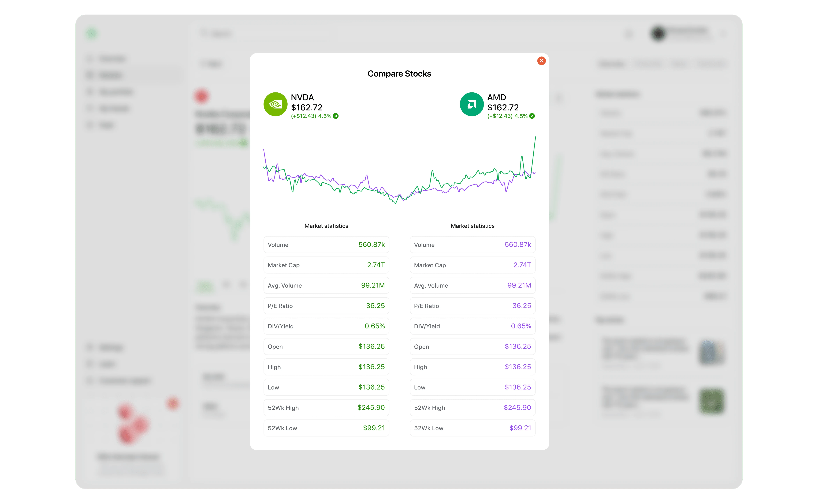
Task: Click NVDA P/E Ratio row 36.25
Action: (326, 306)
